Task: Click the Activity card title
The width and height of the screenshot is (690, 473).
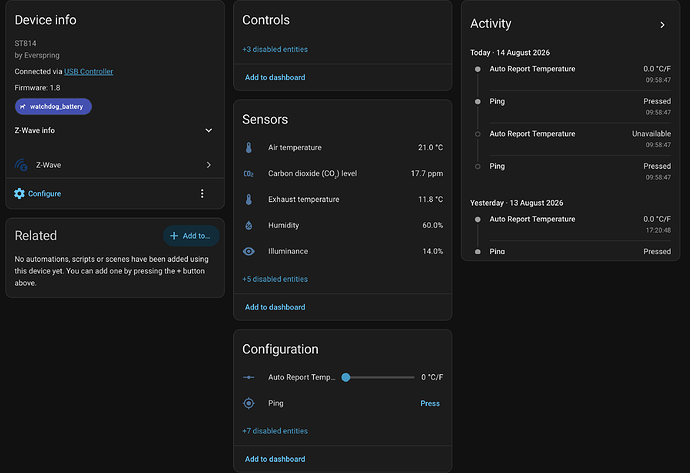Action: tap(491, 24)
